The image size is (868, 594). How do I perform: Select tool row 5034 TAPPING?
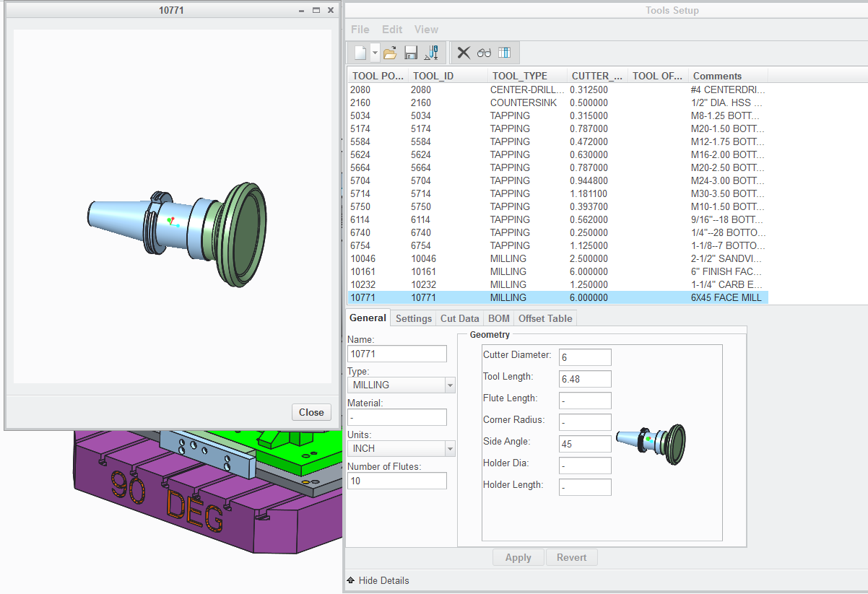pyautogui.click(x=557, y=115)
